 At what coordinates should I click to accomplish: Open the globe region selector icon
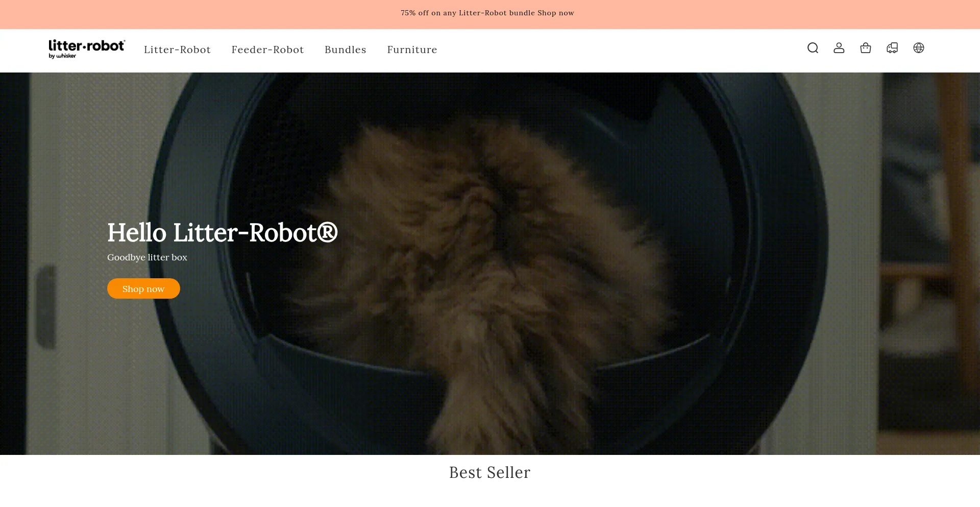pyautogui.click(x=918, y=48)
